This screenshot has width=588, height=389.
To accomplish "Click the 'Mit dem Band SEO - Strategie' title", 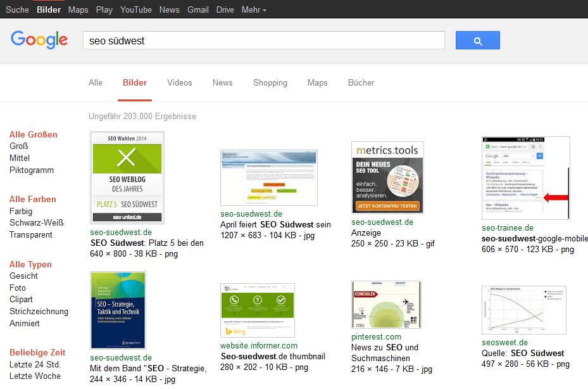I will point(148,368).
